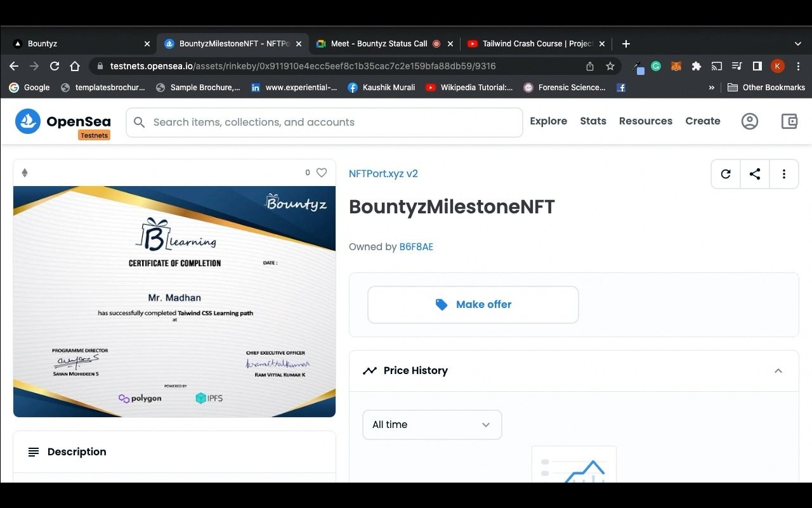Click the share NFT icon
This screenshot has height=508, width=812.
click(755, 174)
